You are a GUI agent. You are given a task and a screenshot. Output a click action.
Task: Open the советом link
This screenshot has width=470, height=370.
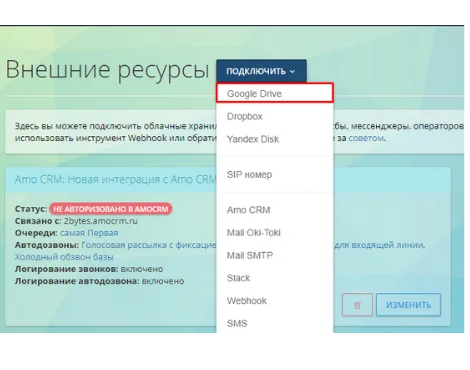pos(366,138)
